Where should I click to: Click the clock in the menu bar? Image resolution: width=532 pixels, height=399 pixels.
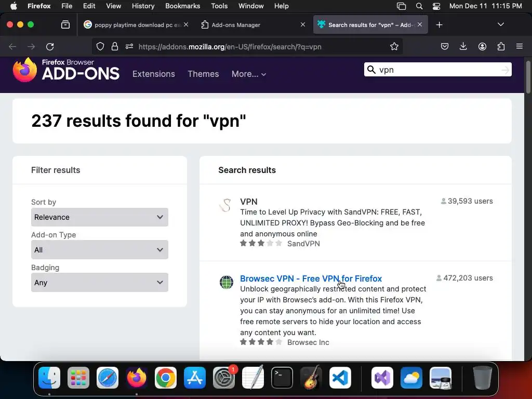pyautogui.click(x=486, y=6)
